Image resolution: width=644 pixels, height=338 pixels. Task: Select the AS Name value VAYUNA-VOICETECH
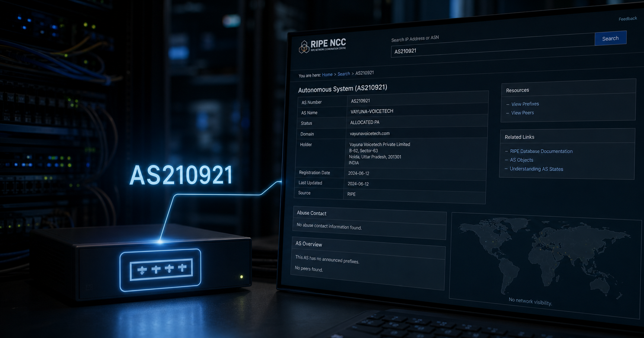pos(372,111)
